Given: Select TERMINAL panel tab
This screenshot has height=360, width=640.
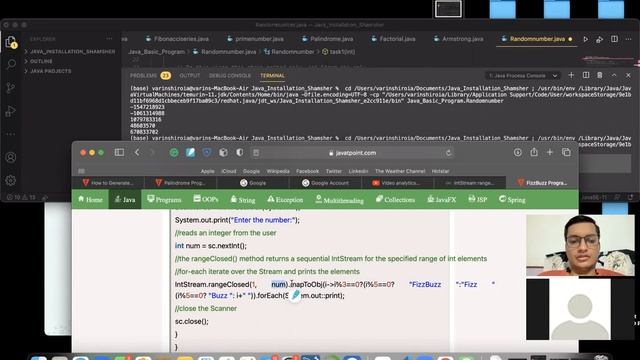Looking at the screenshot, I should [272, 76].
